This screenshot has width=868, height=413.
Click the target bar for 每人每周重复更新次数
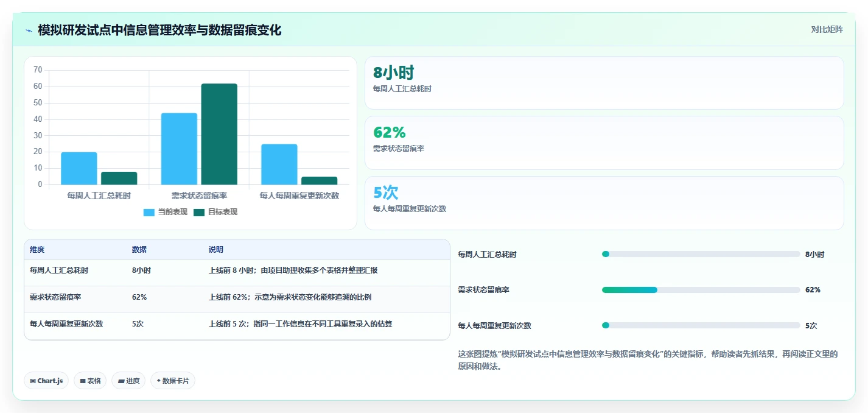tap(320, 180)
